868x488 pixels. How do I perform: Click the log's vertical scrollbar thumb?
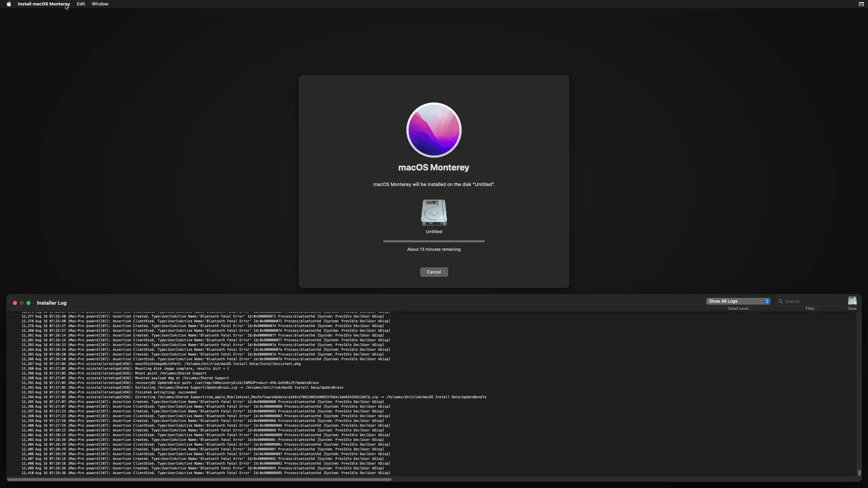[x=859, y=472]
